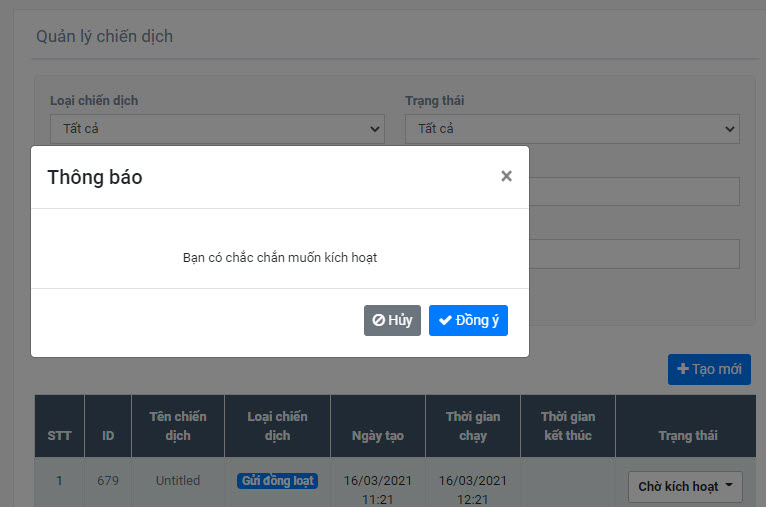
Task: Select the Ngày tạo column header
Action: tap(378, 436)
